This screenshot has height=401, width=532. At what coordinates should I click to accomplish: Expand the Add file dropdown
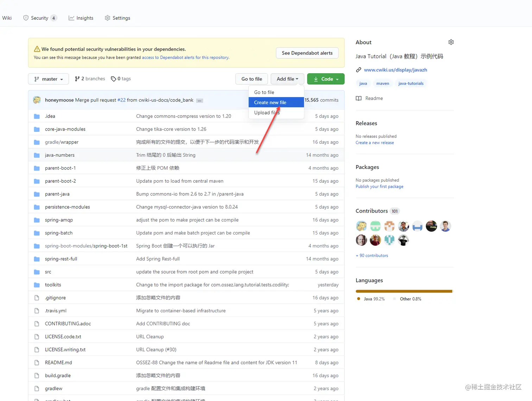287,79
